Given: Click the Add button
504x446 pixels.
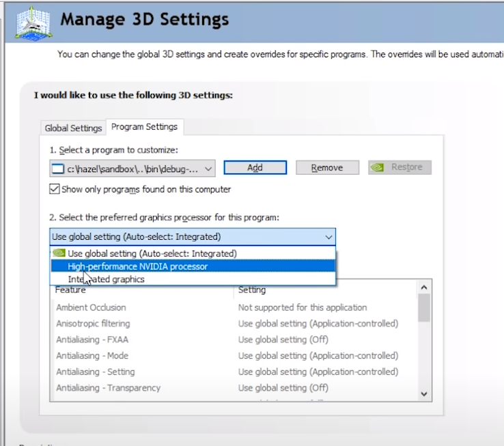Looking at the screenshot, I should pos(255,167).
